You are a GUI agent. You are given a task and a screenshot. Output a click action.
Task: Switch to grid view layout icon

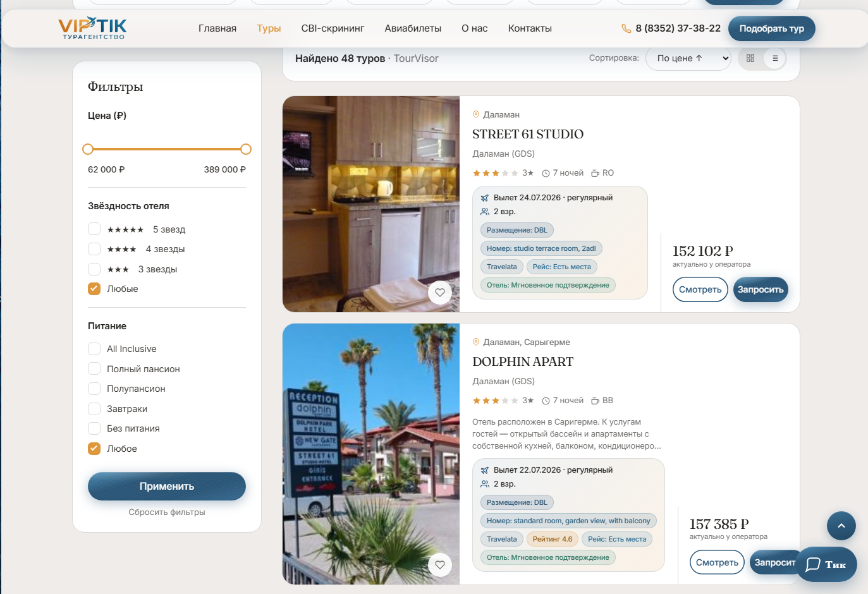750,58
